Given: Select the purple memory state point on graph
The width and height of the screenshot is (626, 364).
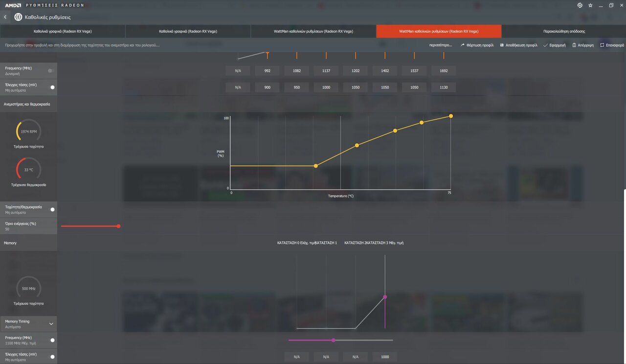Looking at the screenshot, I should click(x=385, y=297).
